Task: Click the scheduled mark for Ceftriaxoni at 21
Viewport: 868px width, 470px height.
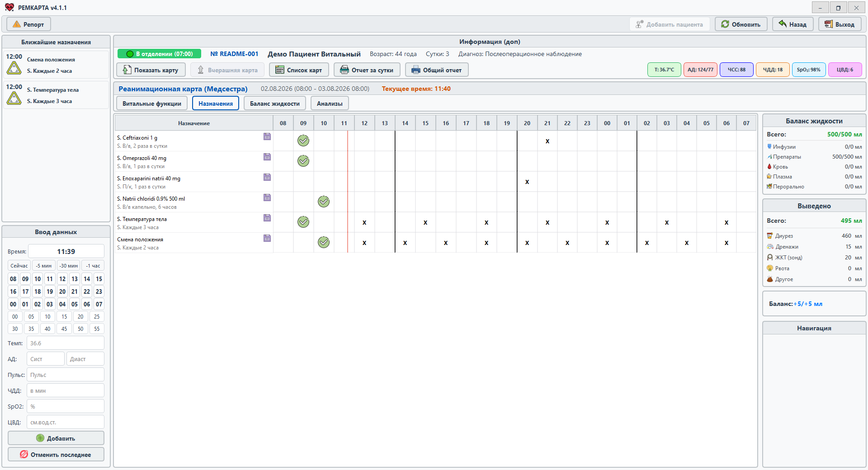Action: [x=547, y=141]
